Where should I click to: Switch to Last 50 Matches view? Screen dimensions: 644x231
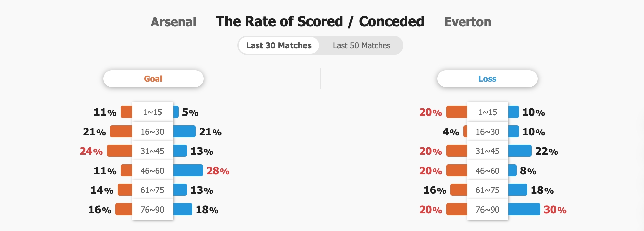pyautogui.click(x=362, y=45)
